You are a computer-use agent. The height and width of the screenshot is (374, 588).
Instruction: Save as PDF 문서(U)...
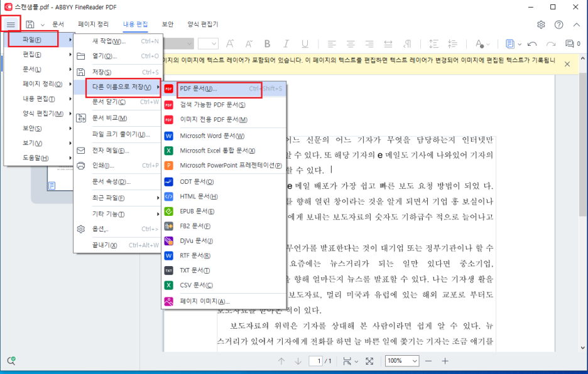pos(224,89)
